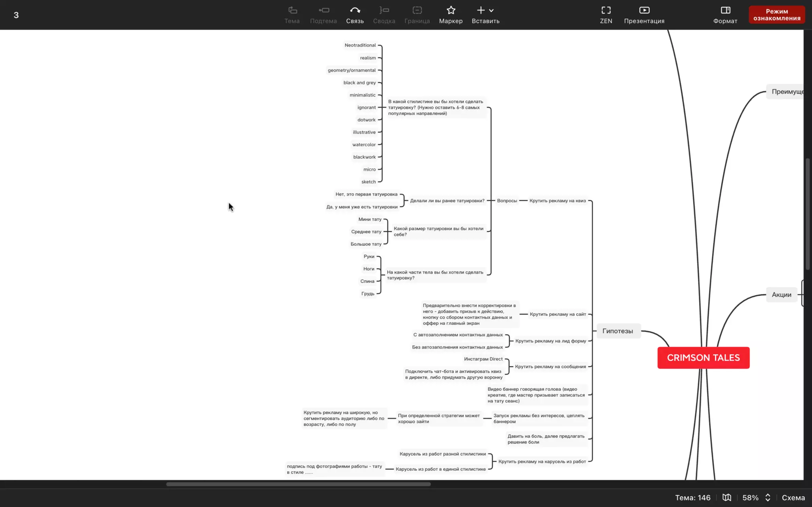
Task: Select the Гипотезы branch topic
Action: (x=617, y=331)
